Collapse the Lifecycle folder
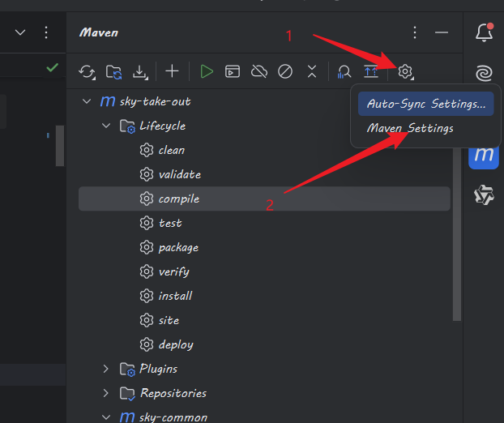 [106, 126]
